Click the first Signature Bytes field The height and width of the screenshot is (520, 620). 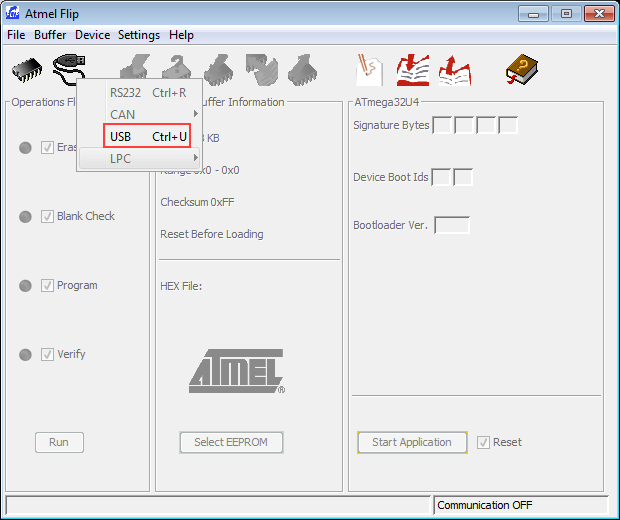(442, 125)
